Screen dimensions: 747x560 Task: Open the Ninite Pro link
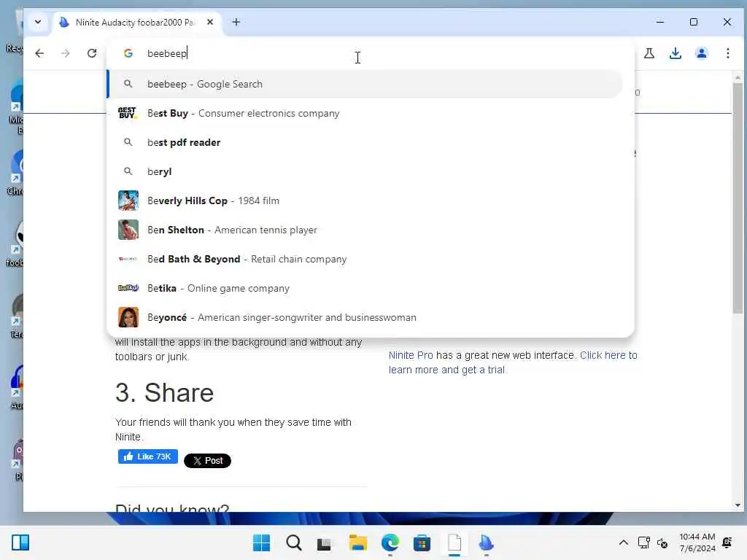tap(411, 355)
